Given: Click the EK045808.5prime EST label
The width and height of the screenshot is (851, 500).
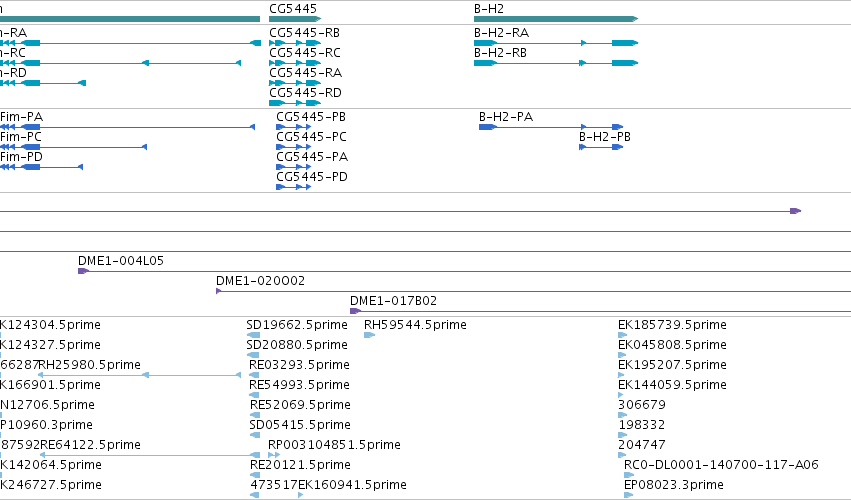Looking at the screenshot, I should click(672, 345).
